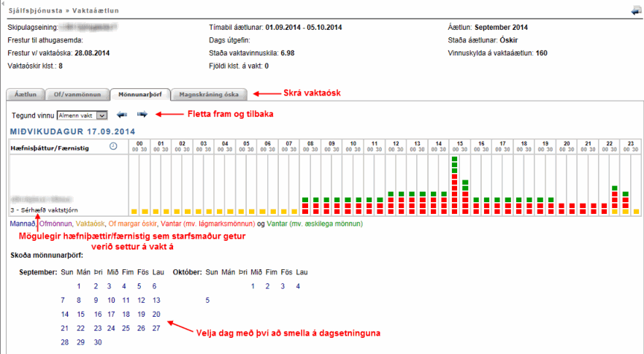Click the 3 - Sérhæfð vaktstjórn row label
Image resolution: width=644 pixels, height=354 pixels.
pos(44,210)
